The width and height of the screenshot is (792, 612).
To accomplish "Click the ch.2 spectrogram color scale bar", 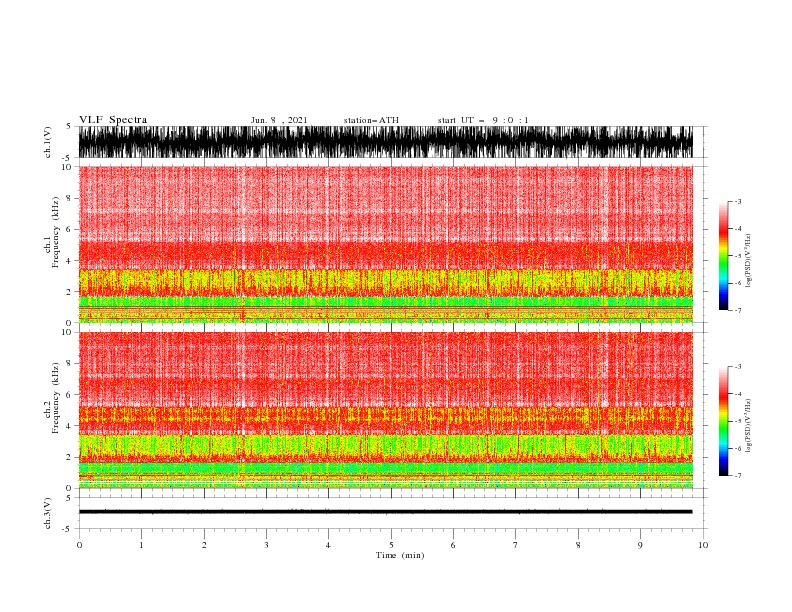I will 723,421.
